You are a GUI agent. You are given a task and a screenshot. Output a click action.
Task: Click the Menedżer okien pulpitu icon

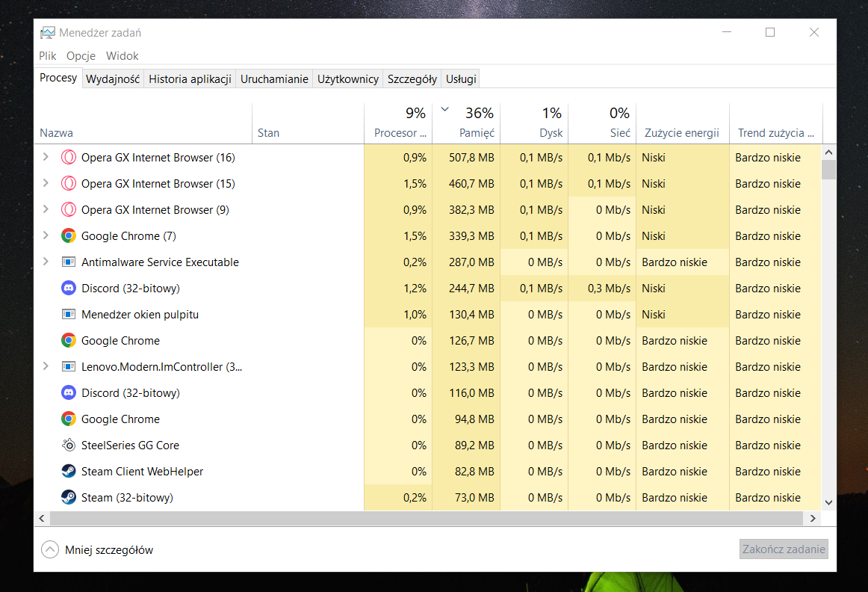69,314
